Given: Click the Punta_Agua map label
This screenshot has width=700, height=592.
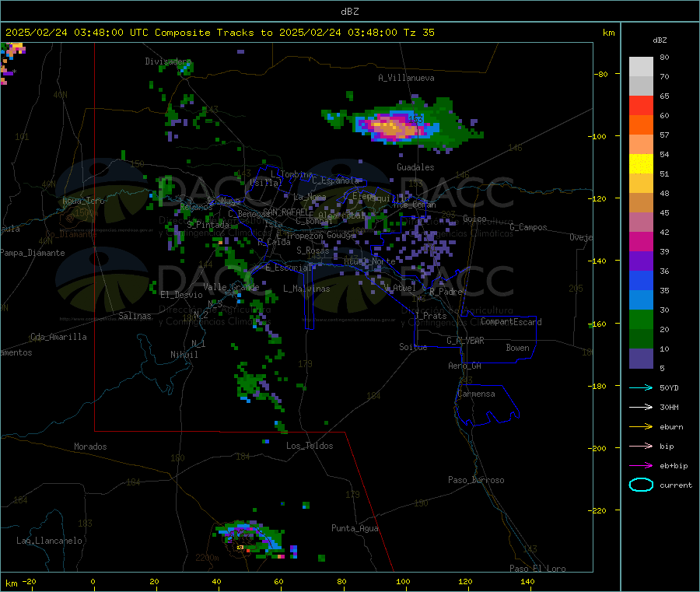Looking at the screenshot, I should pos(355,528).
